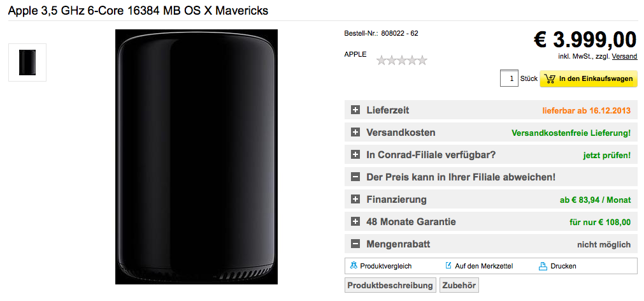Rate product with the first star

coord(382,61)
